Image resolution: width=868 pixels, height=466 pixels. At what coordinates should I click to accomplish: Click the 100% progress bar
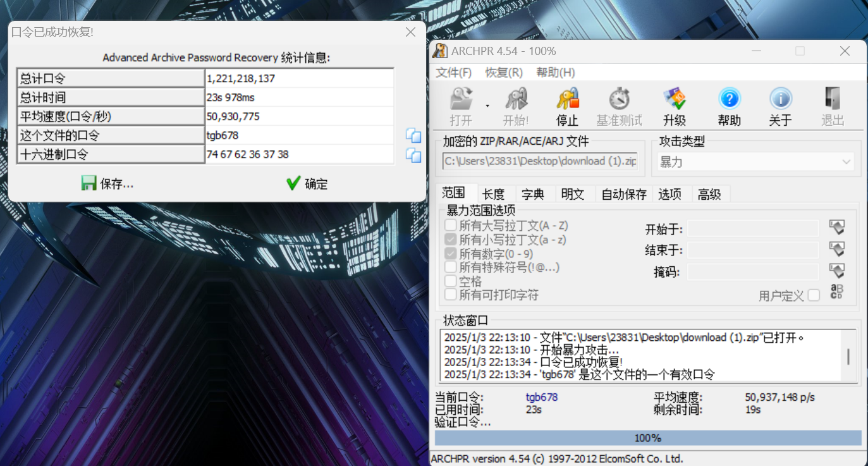(648, 438)
